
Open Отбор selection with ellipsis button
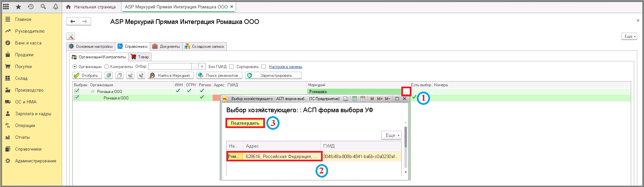click(195, 67)
